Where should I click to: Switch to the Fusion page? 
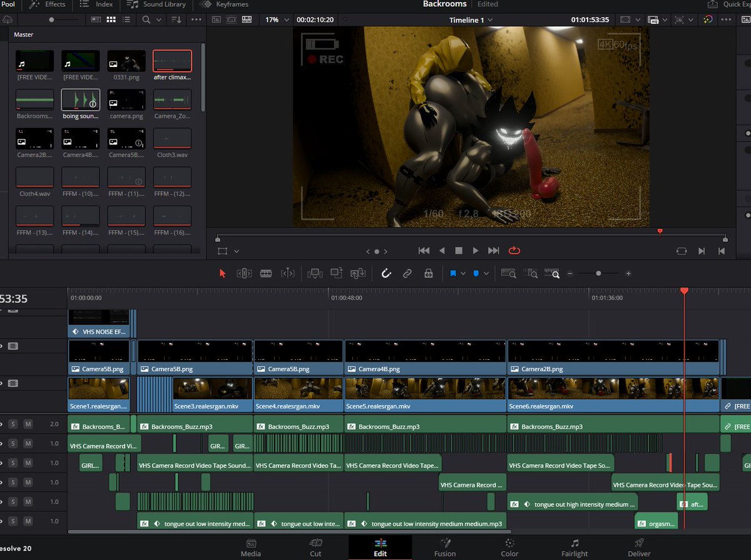click(x=445, y=547)
